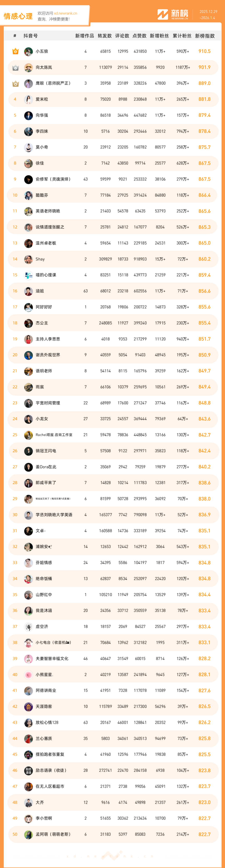Select the 新榜指数 column header
The height and width of the screenshot is (868, 225).
point(205,36)
